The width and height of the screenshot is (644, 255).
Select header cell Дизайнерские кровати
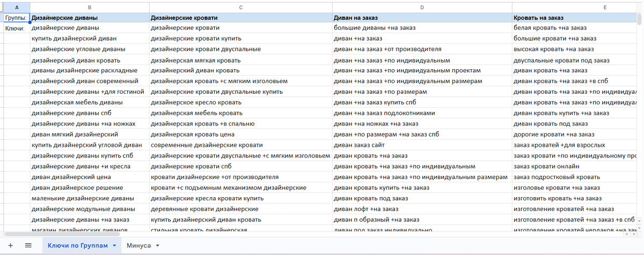[x=241, y=18]
